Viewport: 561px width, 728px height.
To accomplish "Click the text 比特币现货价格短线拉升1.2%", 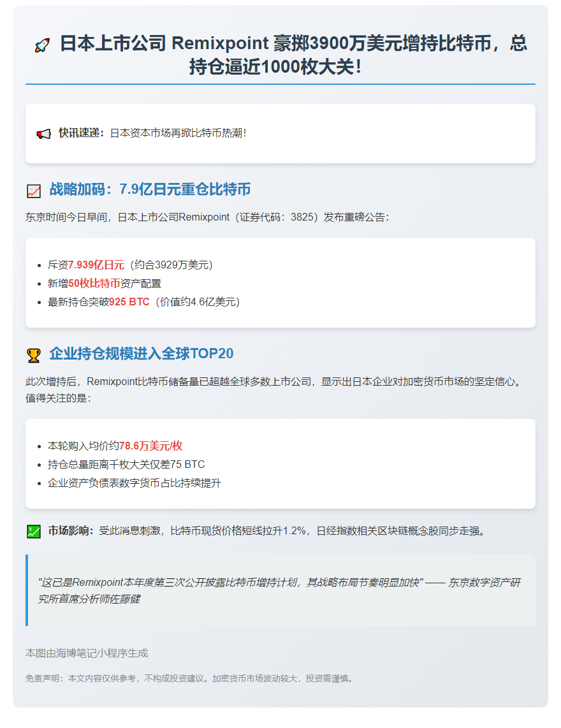I will 238,530.
